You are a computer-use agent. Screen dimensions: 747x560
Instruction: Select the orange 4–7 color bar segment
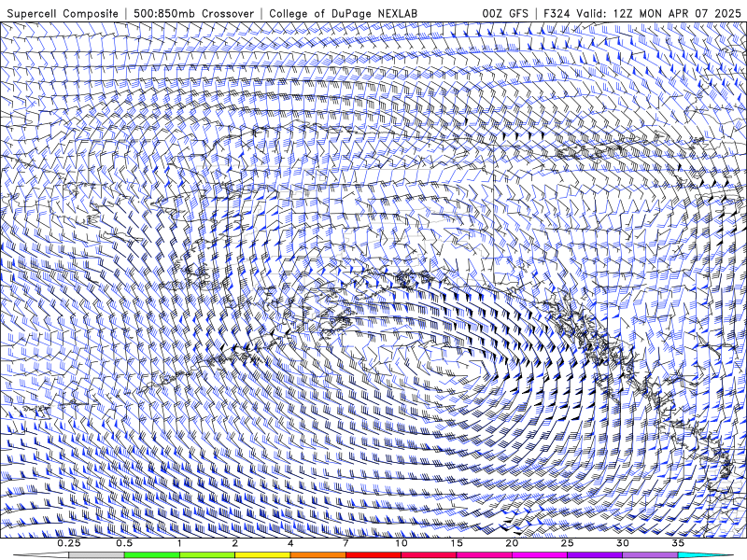pos(317,555)
